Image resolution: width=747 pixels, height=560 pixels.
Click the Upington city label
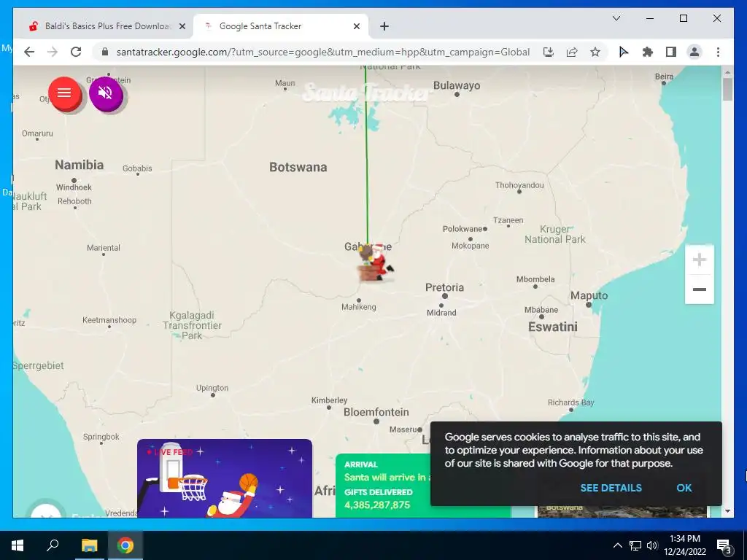click(212, 388)
